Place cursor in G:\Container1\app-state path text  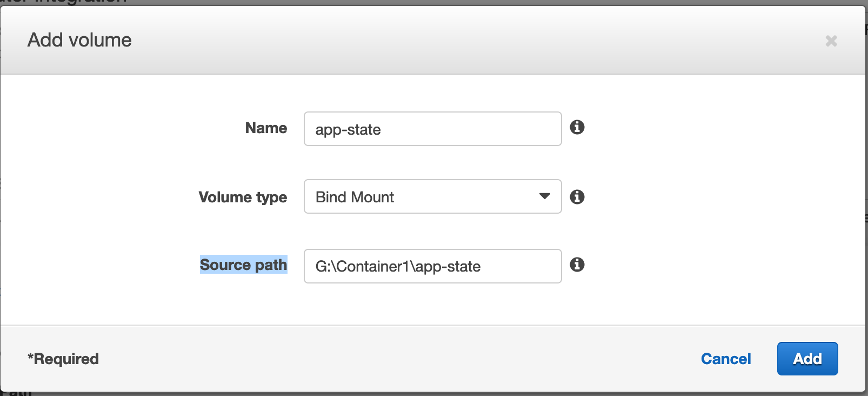click(x=398, y=267)
